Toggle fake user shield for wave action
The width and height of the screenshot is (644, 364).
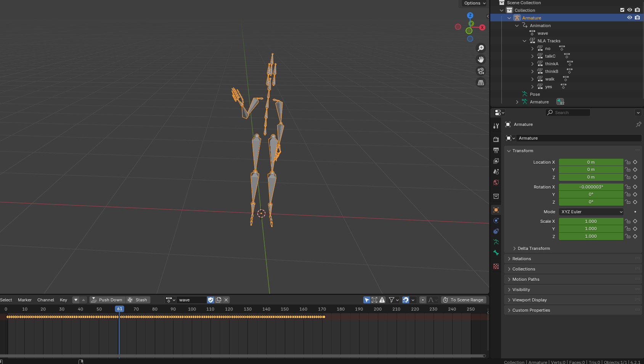(x=210, y=300)
